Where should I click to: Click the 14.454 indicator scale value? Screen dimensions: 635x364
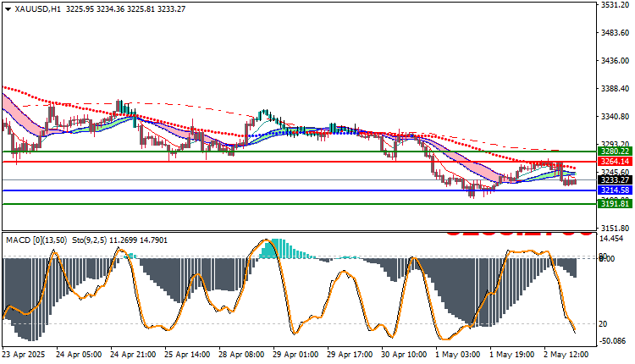tap(611, 239)
